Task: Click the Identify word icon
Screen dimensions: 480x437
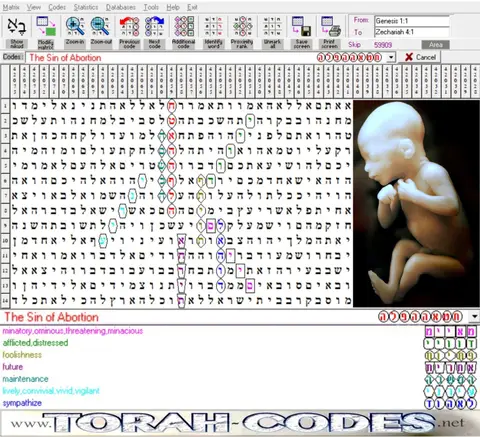Action: point(213,27)
